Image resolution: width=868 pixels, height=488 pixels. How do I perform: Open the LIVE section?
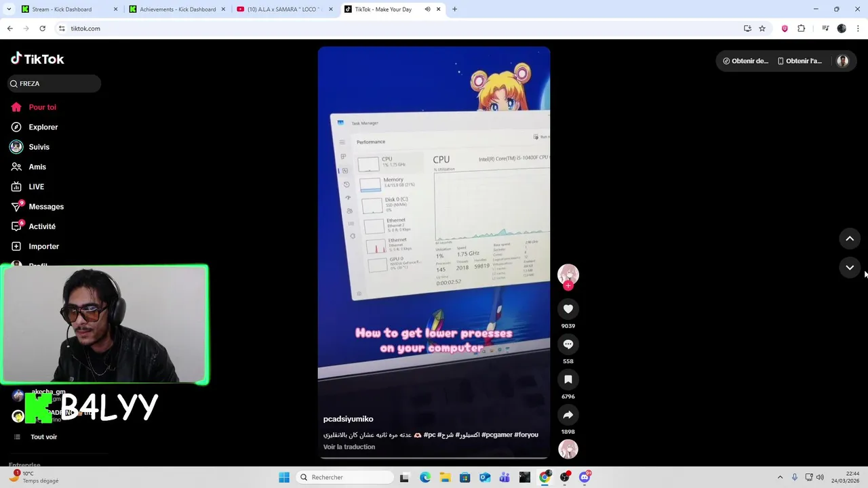tap(36, 186)
